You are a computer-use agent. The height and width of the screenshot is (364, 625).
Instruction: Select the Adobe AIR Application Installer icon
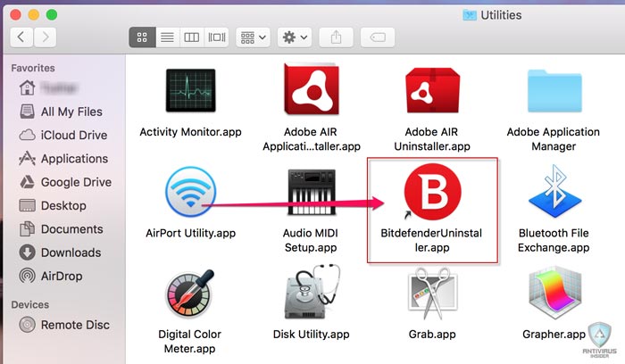pyautogui.click(x=312, y=89)
